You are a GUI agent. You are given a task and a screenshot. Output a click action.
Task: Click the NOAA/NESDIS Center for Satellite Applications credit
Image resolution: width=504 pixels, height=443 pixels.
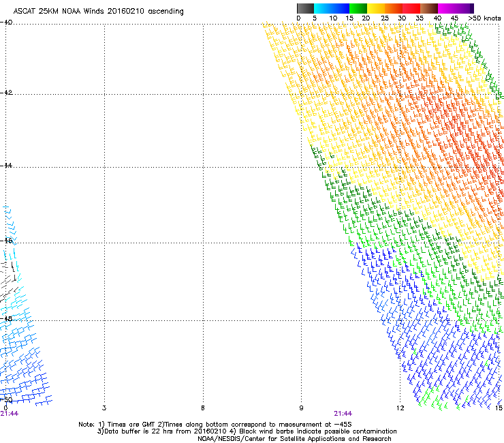[x=294, y=439]
